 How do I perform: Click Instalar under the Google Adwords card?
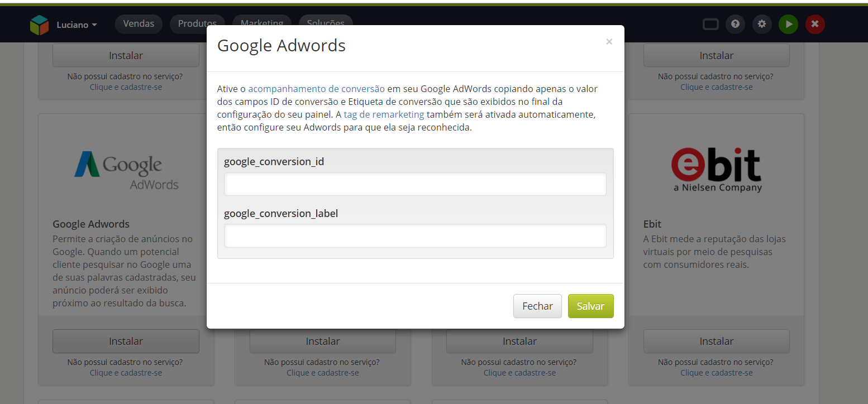126,341
